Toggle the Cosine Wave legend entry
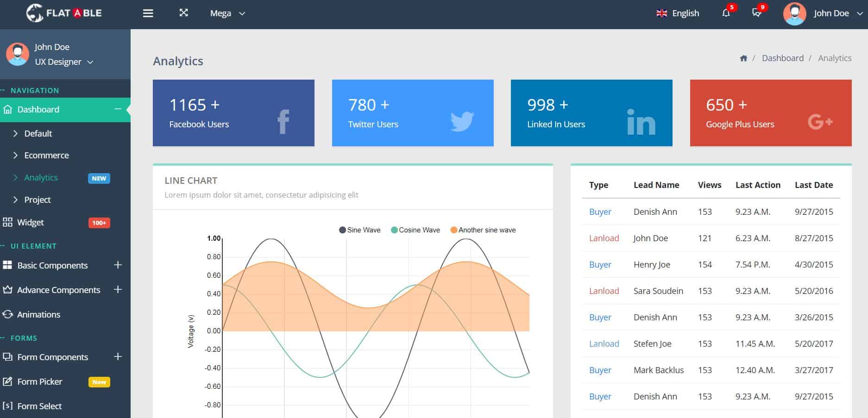 point(415,230)
